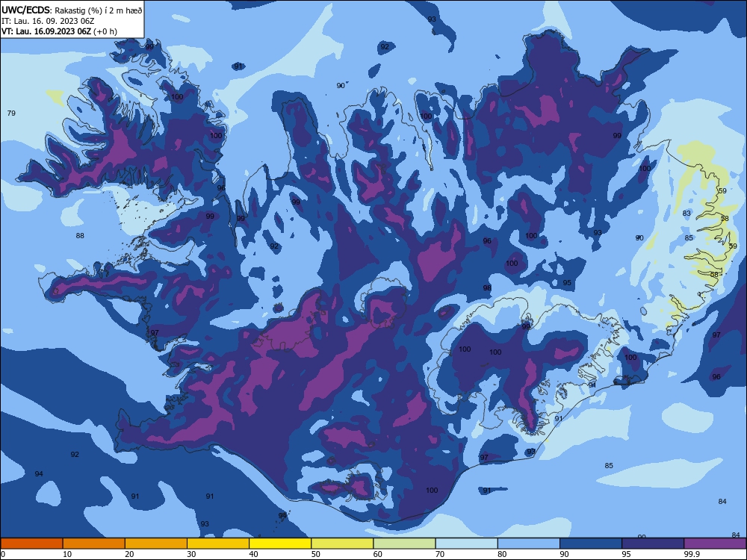Select the dark indigo 95–99.9 legend swatch

[x=653, y=544]
